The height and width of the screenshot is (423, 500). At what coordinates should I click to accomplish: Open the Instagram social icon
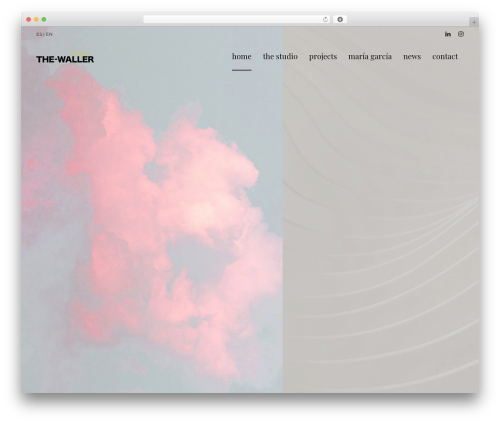[x=461, y=34]
